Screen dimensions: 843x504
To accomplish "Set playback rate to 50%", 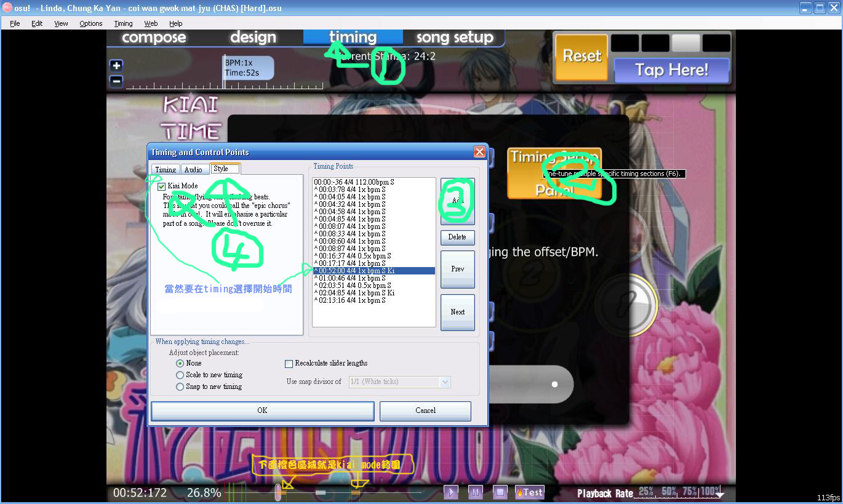I will tap(668, 491).
